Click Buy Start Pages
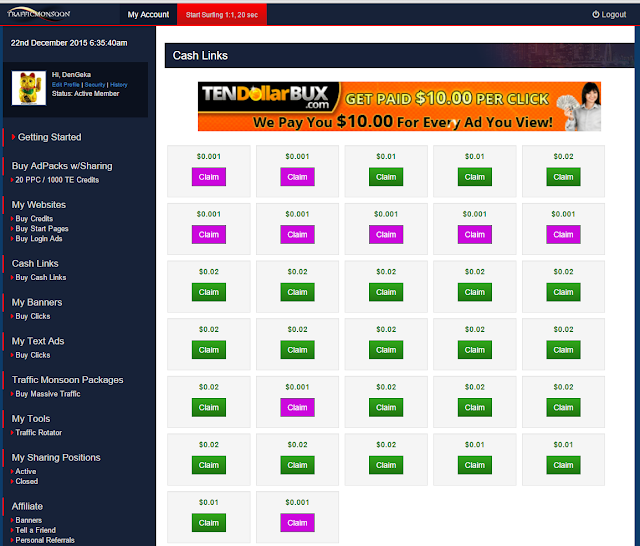Viewport: 640px width, 546px height. point(42,229)
